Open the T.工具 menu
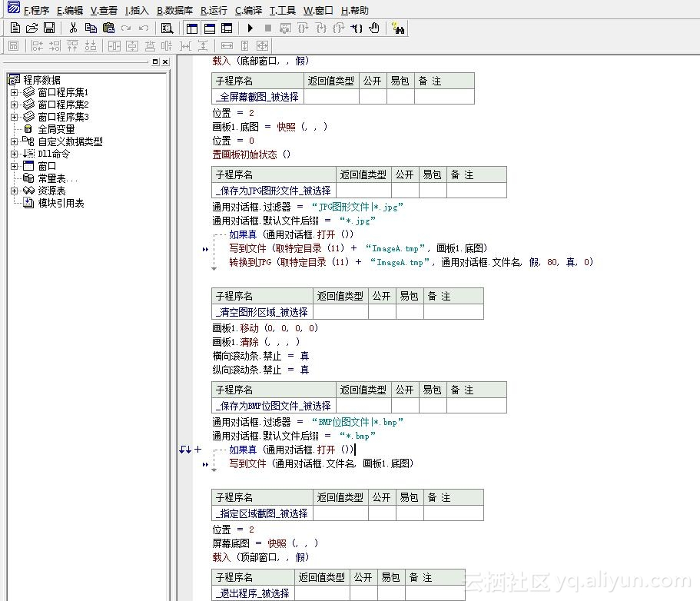 coord(283,10)
